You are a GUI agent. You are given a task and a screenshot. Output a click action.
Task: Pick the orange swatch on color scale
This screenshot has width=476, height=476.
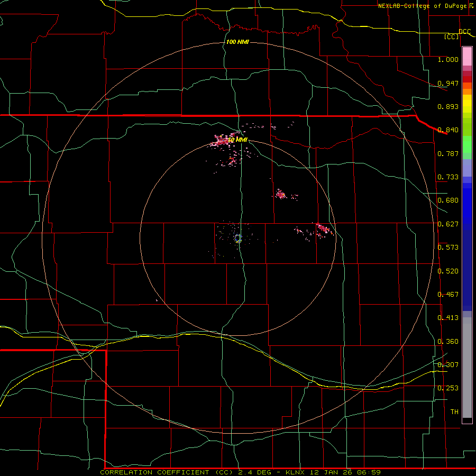point(467,91)
